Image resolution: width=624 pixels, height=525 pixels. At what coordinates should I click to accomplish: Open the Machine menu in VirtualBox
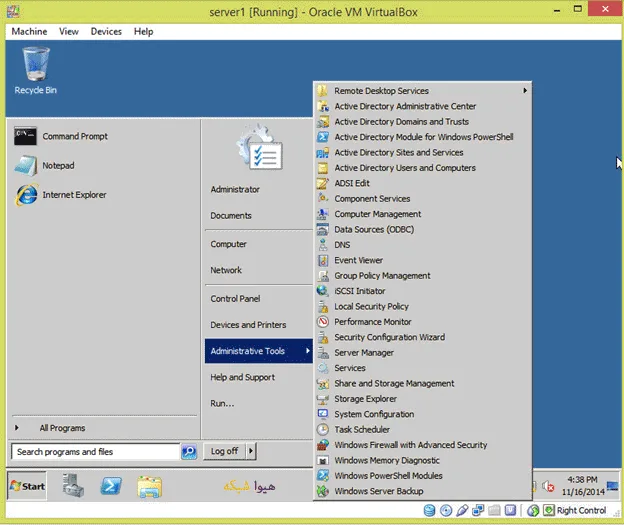point(29,31)
